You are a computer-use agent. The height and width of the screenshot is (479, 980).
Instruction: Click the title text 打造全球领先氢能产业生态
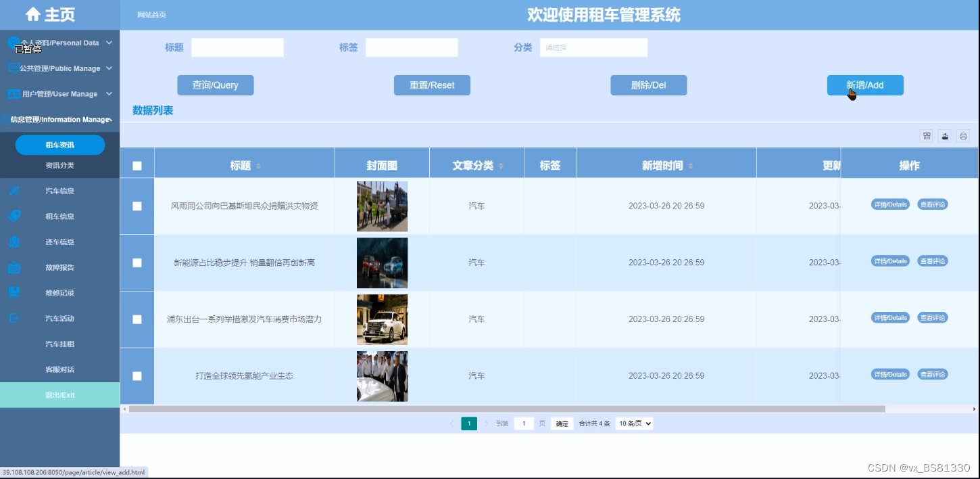coord(245,376)
